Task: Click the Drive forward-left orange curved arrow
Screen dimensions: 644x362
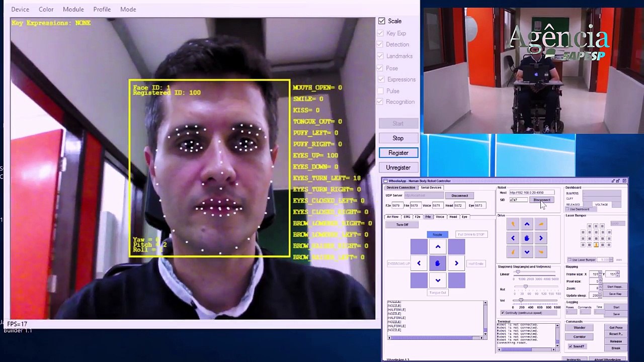Action: [x=513, y=224]
